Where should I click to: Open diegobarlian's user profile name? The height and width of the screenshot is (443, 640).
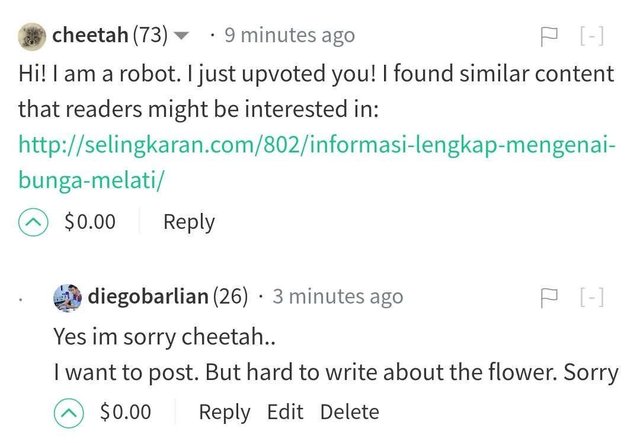tap(148, 296)
